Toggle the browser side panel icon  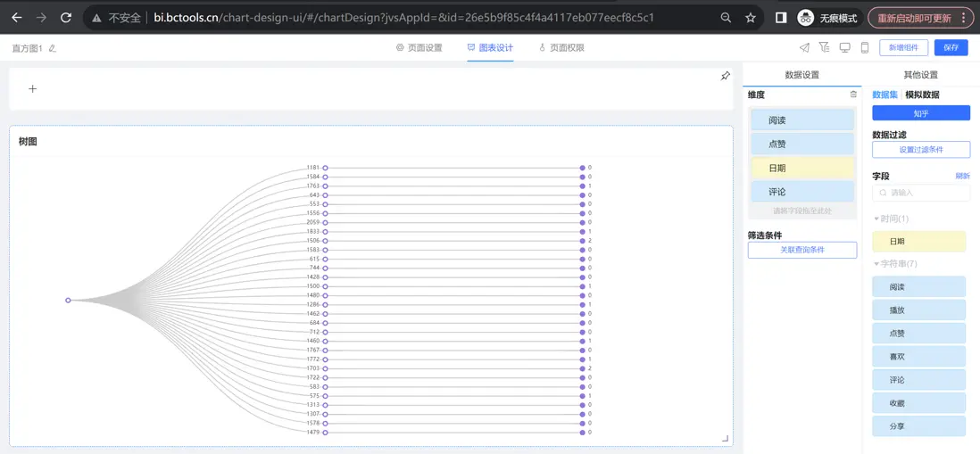(x=781, y=18)
